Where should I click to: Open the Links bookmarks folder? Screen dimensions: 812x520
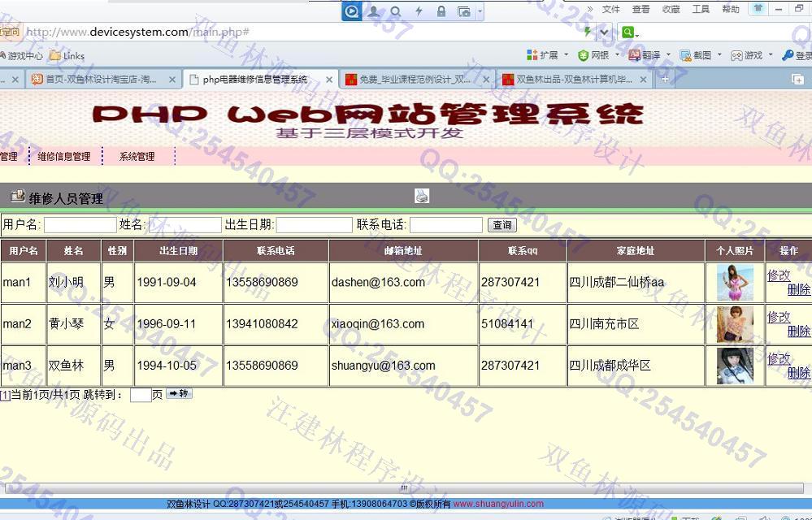67,56
